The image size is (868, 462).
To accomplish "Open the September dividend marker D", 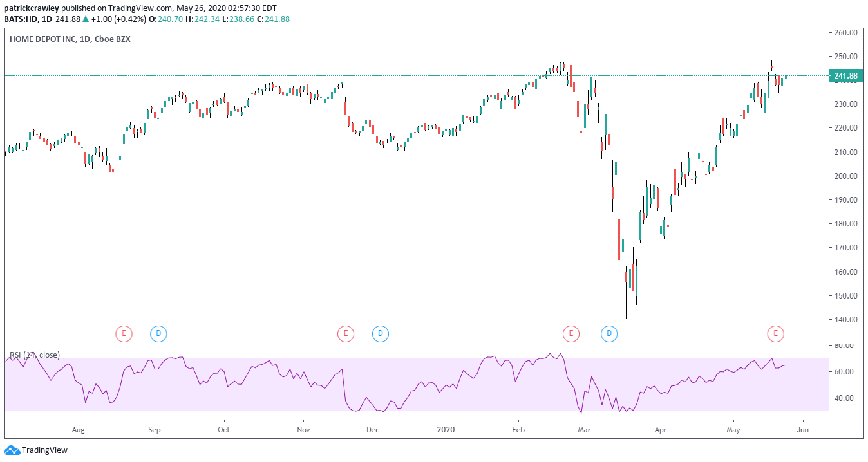I will (158, 333).
